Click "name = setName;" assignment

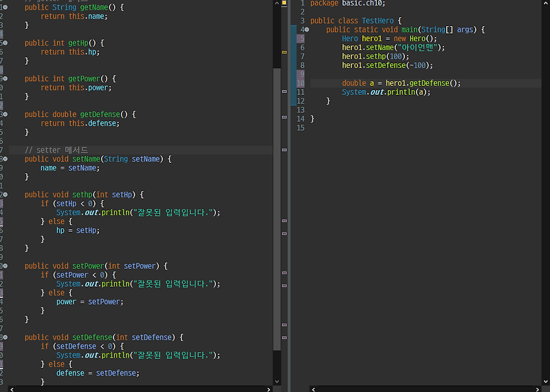point(70,168)
